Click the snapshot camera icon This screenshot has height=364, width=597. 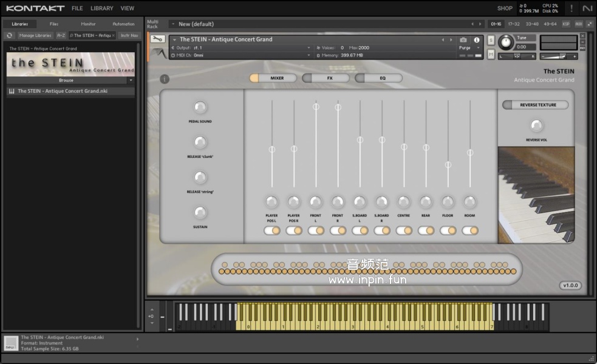click(x=463, y=40)
